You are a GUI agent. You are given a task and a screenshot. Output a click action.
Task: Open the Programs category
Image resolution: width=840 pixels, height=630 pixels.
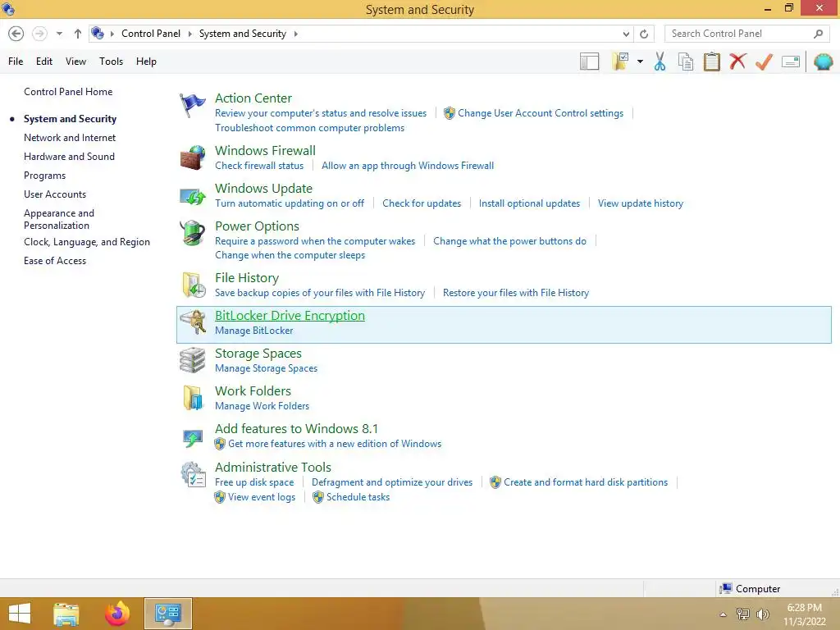pos(44,176)
